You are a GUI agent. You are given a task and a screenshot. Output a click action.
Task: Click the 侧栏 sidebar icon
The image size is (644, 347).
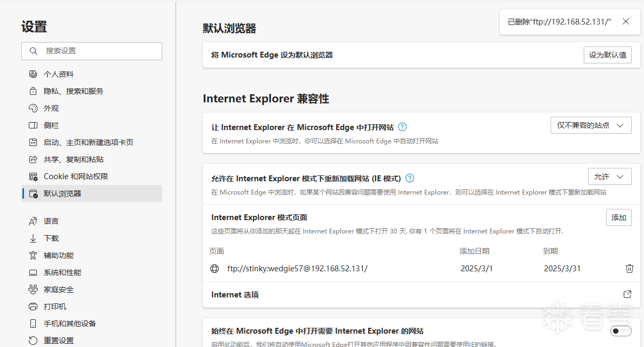click(x=33, y=125)
